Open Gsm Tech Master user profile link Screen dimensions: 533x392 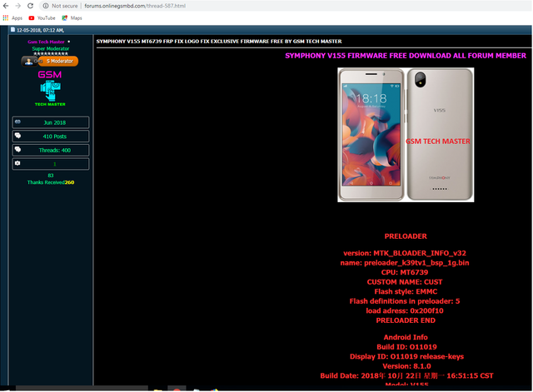click(47, 42)
